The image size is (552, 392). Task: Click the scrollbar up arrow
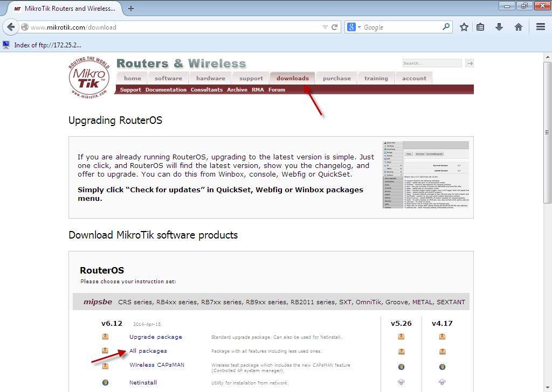(x=547, y=57)
